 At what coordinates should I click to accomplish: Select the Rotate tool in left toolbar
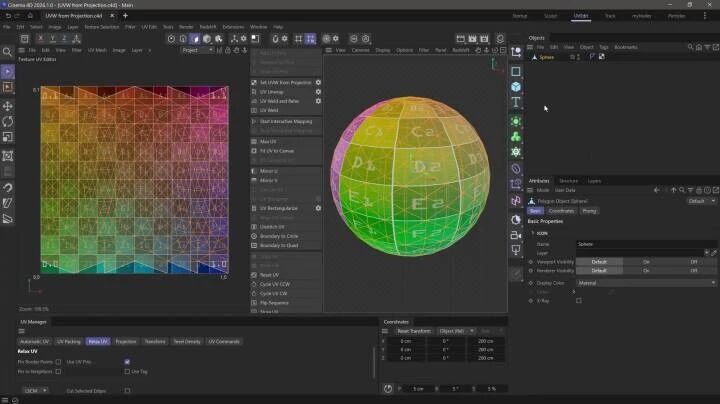8,121
